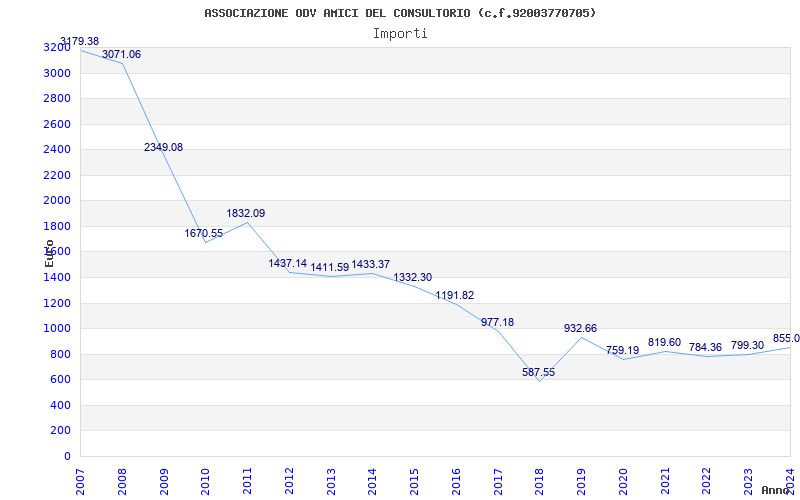800x500 pixels.
Task: Click the data label 1191.82
Action: tap(455, 295)
